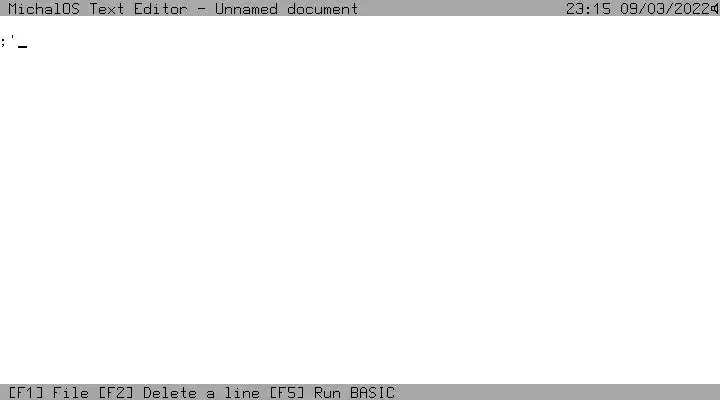Click the [F5] Run BASIC command
The height and width of the screenshot is (400, 720).
pos(332,393)
